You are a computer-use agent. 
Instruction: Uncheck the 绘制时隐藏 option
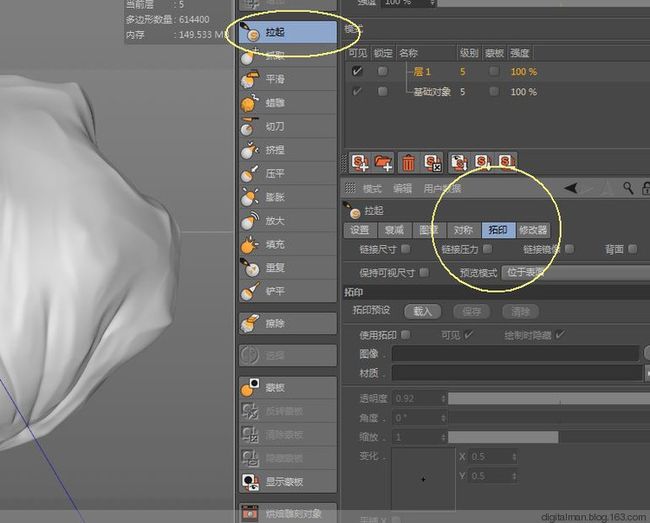pos(560,334)
